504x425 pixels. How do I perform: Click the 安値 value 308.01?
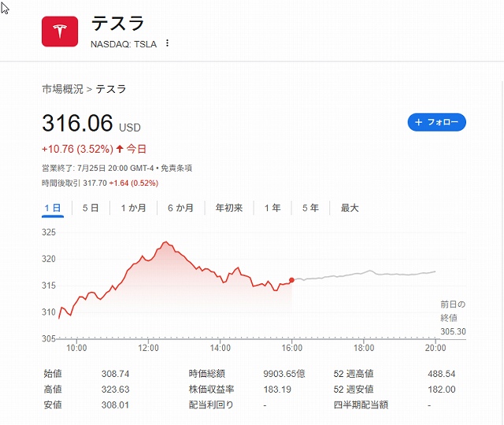click(x=116, y=405)
